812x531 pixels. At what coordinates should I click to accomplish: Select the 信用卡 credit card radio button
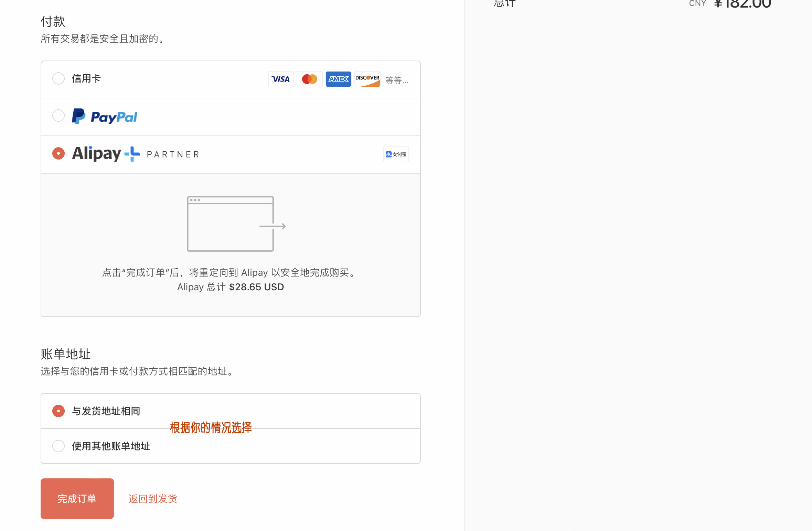point(58,79)
